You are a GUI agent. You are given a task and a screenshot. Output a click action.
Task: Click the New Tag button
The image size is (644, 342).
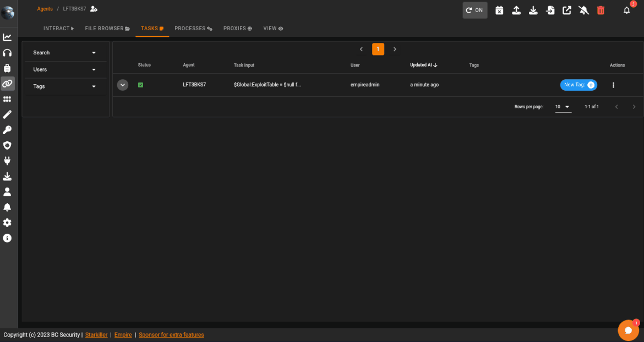point(578,85)
